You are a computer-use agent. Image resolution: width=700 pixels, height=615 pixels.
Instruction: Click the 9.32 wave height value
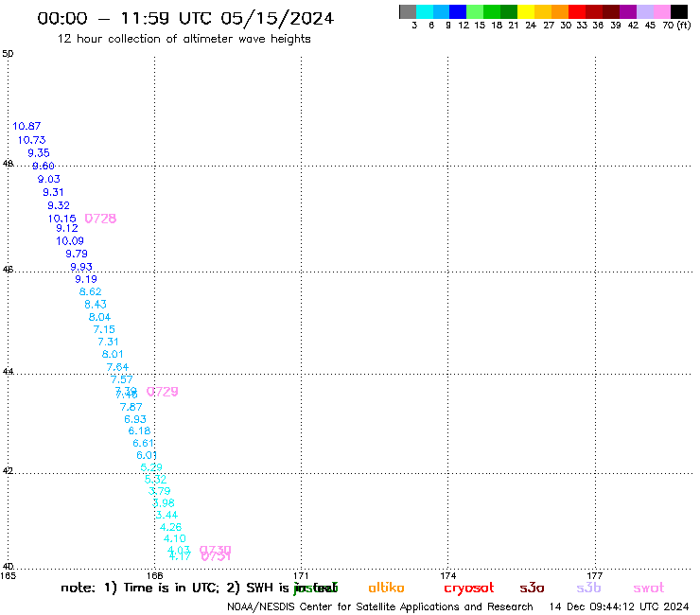click(x=59, y=205)
